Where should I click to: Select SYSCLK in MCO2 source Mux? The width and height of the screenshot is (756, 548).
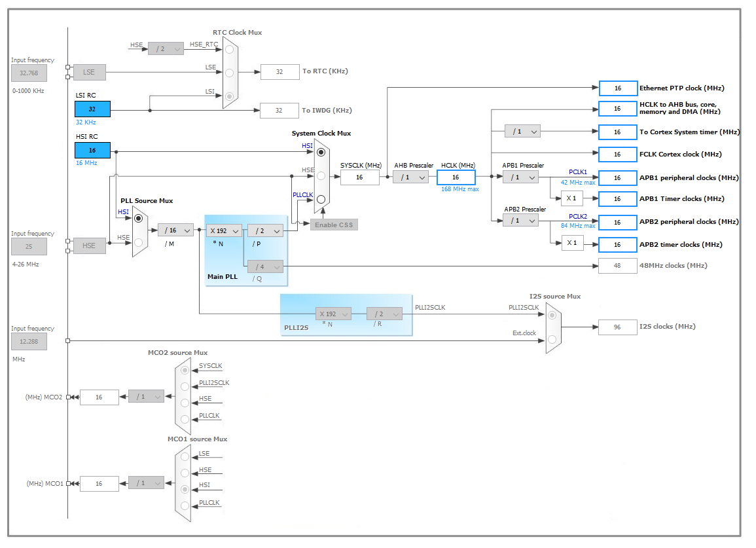point(185,371)
